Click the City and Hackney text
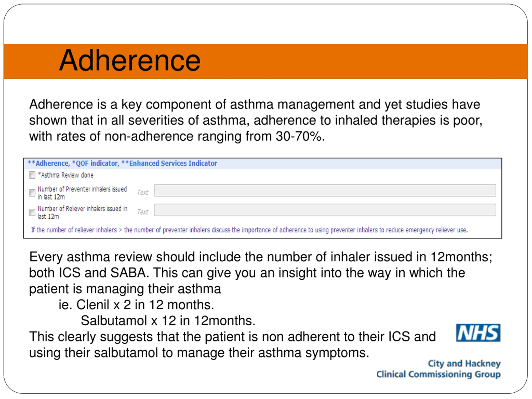Screen dimensions: 532x399 pyautogui.click(x=464, y=364)
